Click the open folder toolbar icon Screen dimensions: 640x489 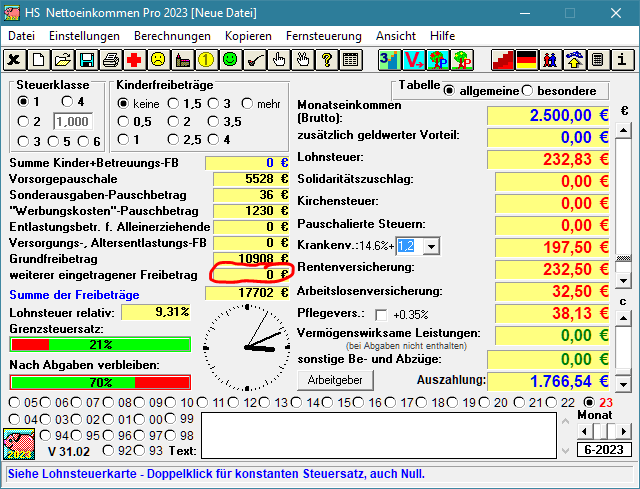click(x=63, y=60)
